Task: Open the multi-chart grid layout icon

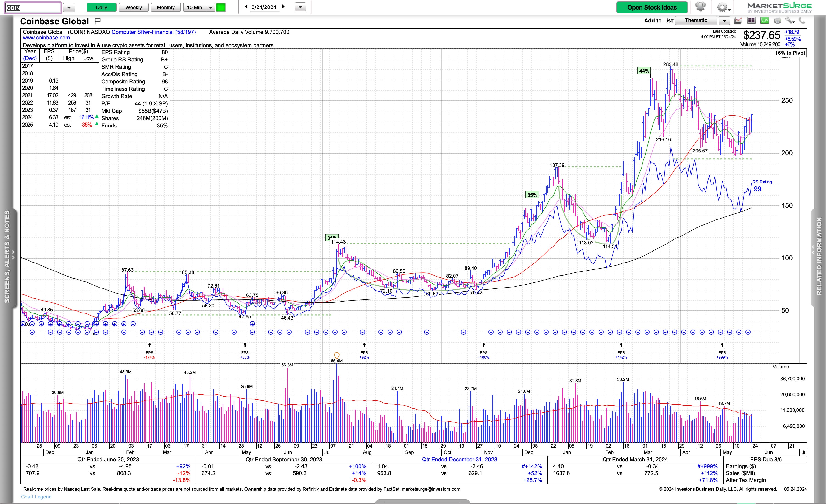Action: pos(751,20)
